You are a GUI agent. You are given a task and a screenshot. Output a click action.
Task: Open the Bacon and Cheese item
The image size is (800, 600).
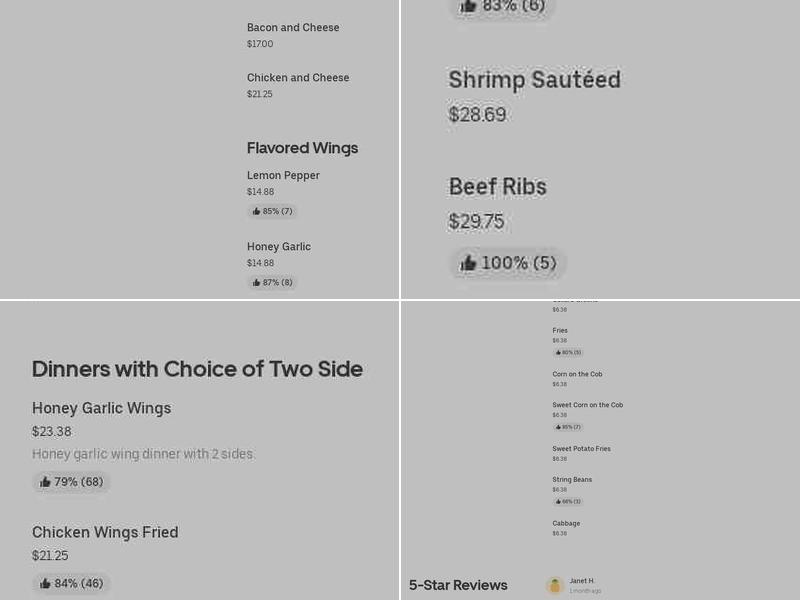click(x=293, y=27)
